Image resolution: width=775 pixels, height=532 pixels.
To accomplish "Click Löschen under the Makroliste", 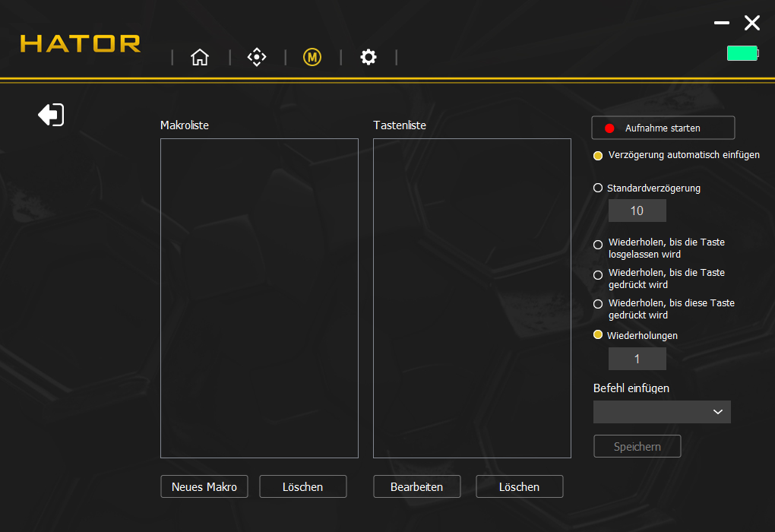I will click(x=303, y=486).
